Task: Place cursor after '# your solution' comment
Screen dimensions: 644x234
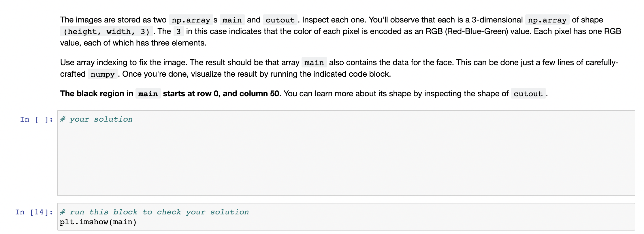Action: pyautogui.click(x=133, y=119)
